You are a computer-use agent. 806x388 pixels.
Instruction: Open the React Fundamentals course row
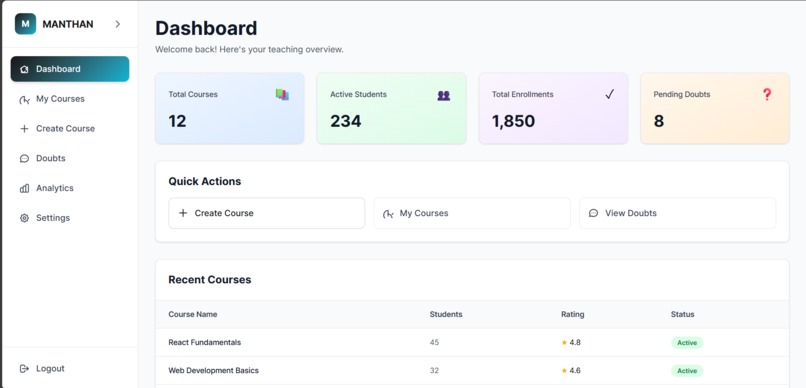pyautogui.click(x=472, y=342)
